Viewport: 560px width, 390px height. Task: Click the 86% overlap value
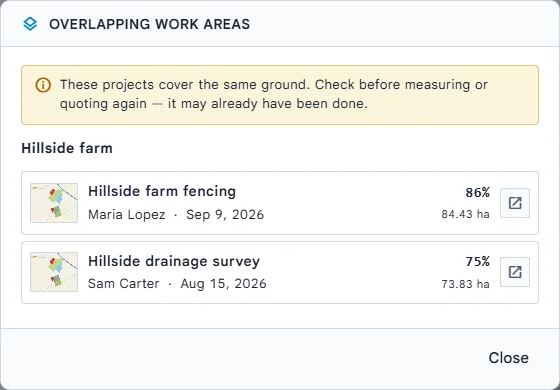click(x=478, y=192)
